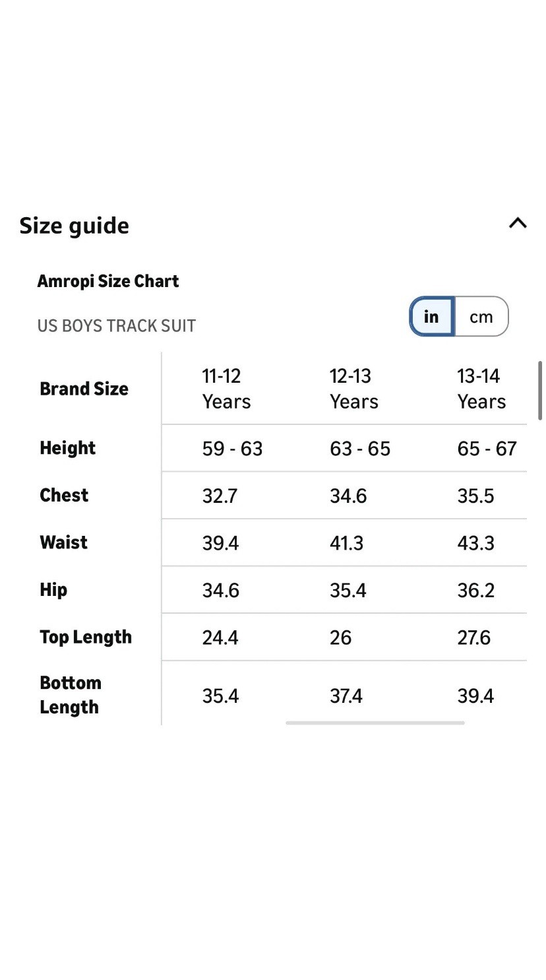The image size is (546, 980).
Task: Click the Chest row label
Action: click(64, 495)
